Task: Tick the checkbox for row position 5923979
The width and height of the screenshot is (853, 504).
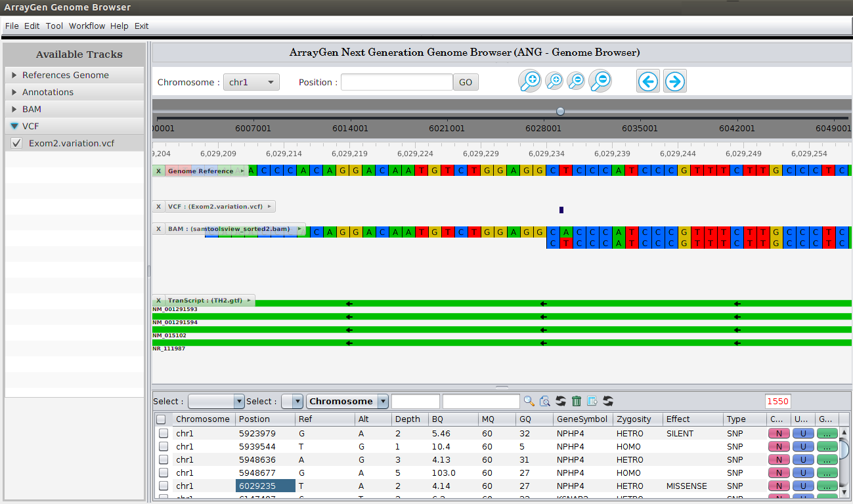Action: pos(164,433)
